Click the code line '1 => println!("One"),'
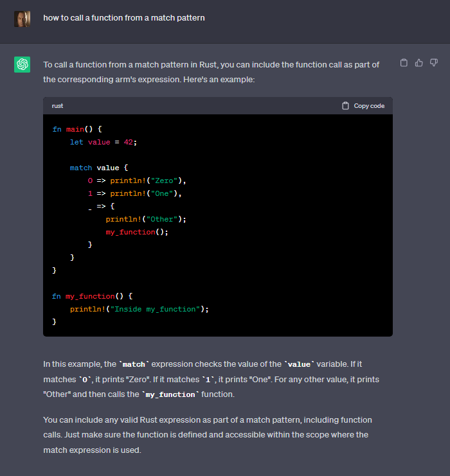Viewport: 450px width, 476px height. click(134, 193)
